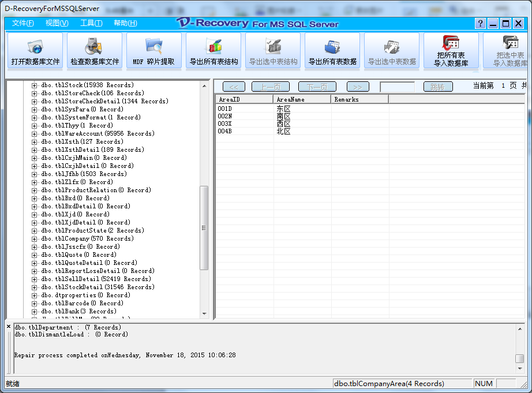Expand dbo.tblBank tree node
Image resolution: width=532 pixels, height=393 pixels.
(x=34, y=312)
